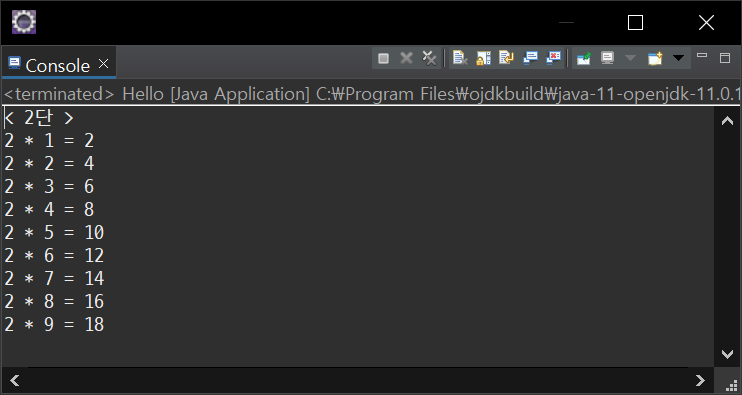Toggle Scroll Lock padlock icon

483,58
